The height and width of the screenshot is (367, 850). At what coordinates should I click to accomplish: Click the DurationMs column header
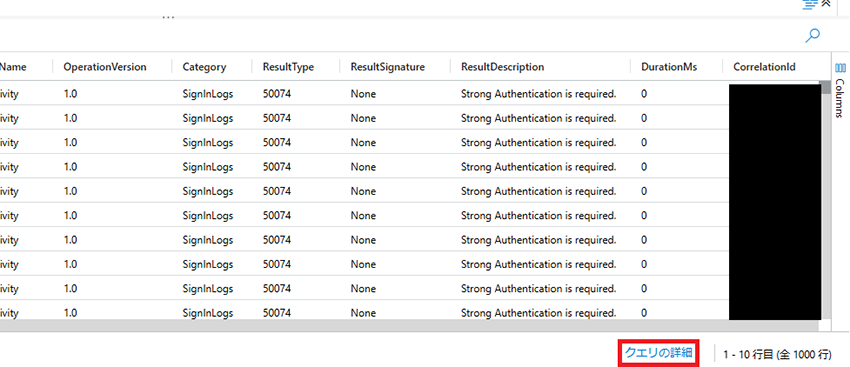click(669, 67)
